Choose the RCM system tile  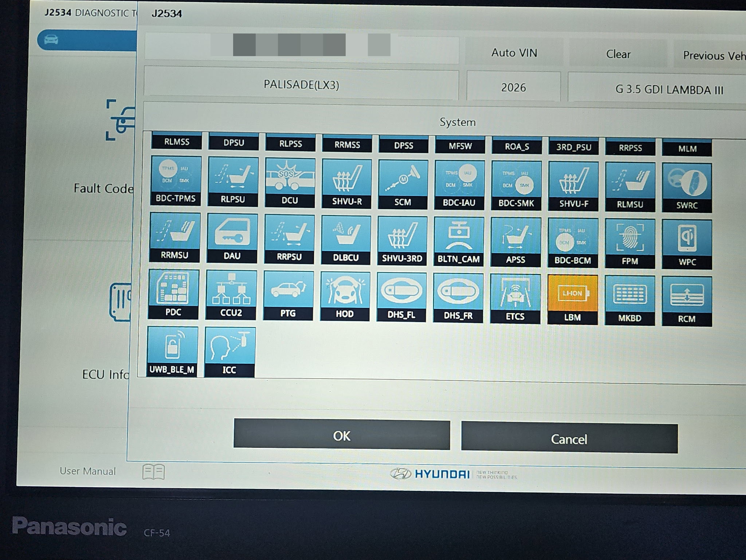[x=687, y=301]
